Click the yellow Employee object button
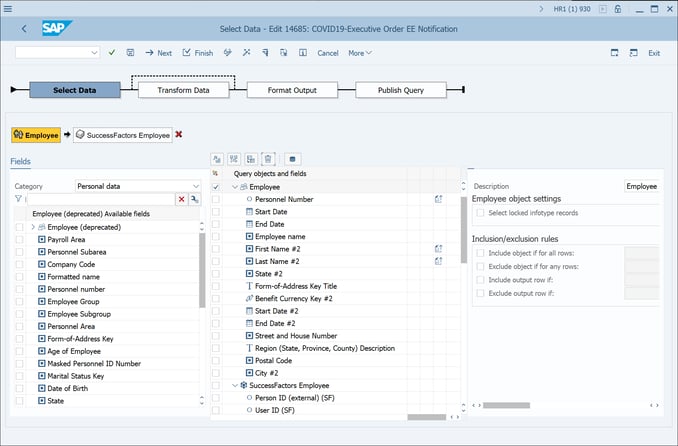The height and width of the screenshot is (446, 678). click(36, 135)
